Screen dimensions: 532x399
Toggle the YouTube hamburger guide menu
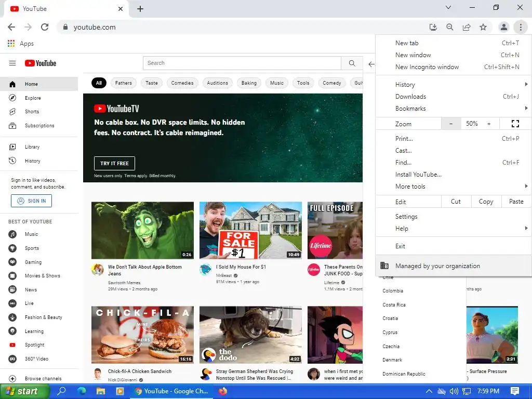[x=12, y=63]
